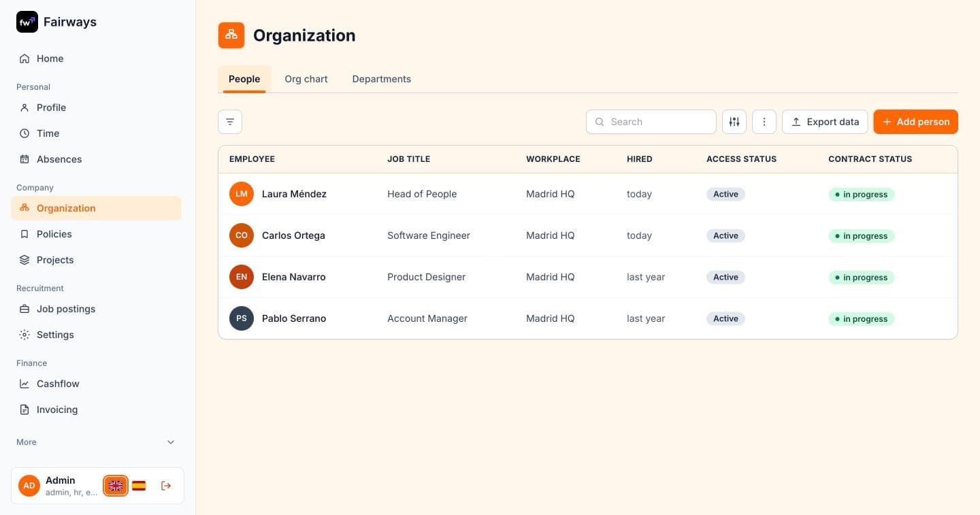
Task: Click Elena Navarro's EN avatar
Action: click(x=242, y=277)
